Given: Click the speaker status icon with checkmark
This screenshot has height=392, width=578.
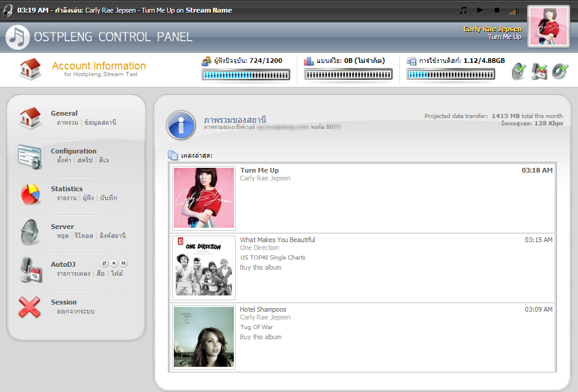Looking at the screenshot, I should pyautogui.click(x=560, y=71).
